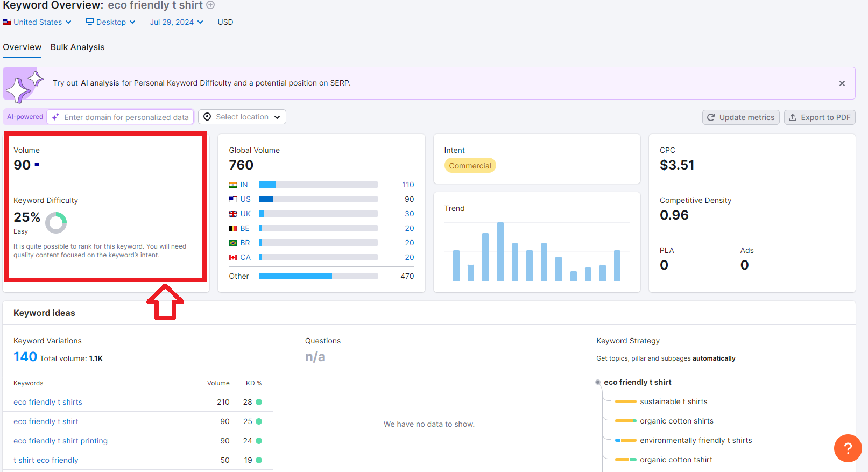This screenshot has height=472, width=868.
Task: Click the Global Volume total 760
Action: 241,165
